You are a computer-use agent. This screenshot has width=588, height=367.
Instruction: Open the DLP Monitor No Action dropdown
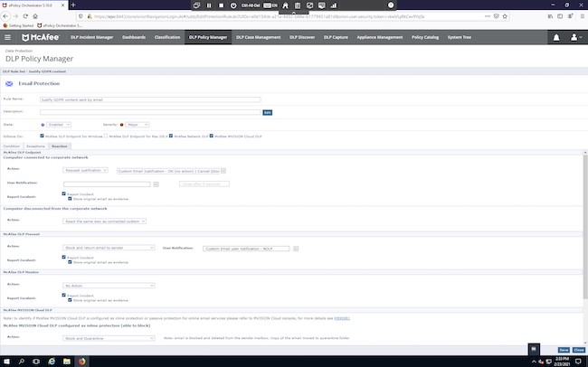point(109,286)
